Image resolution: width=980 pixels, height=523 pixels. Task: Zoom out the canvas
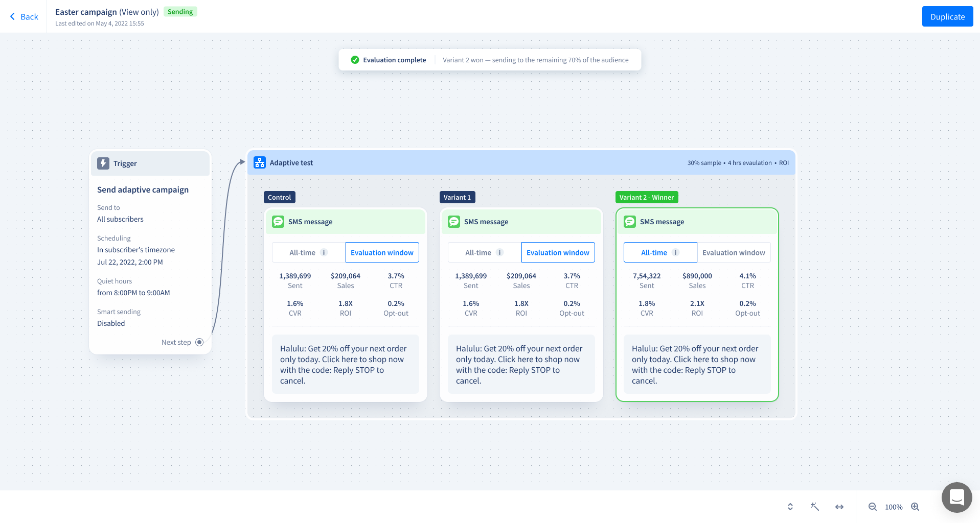coord(873,507)
